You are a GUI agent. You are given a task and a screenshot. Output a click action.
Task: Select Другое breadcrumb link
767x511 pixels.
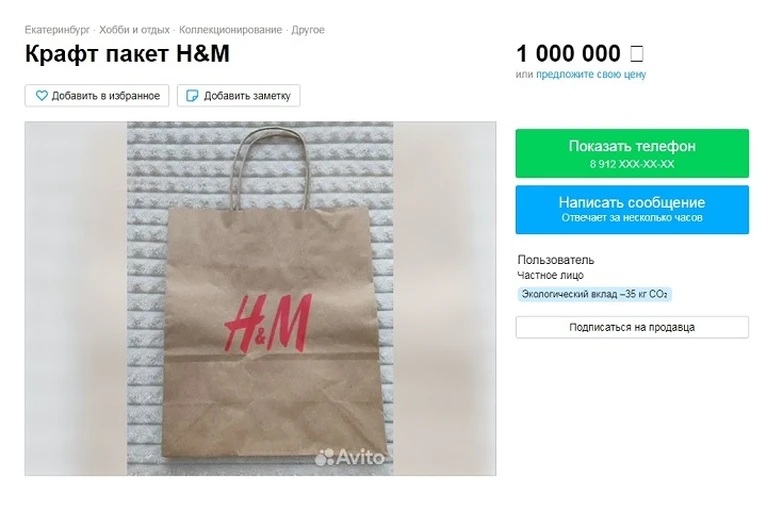coord(308,30)
